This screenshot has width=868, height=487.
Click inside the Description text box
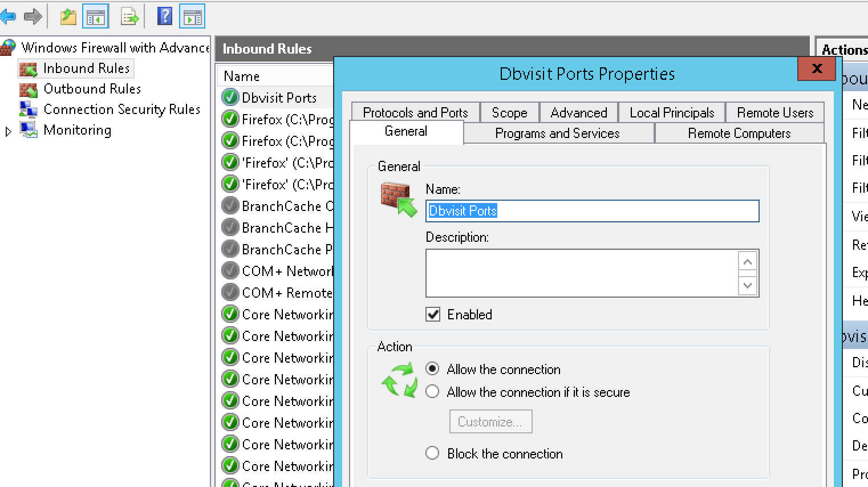[582, 273]
